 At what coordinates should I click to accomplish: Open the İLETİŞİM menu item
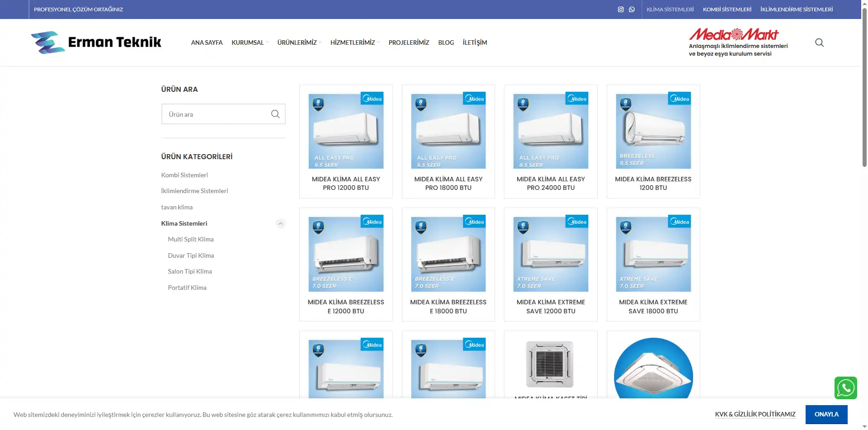(475, 43)
